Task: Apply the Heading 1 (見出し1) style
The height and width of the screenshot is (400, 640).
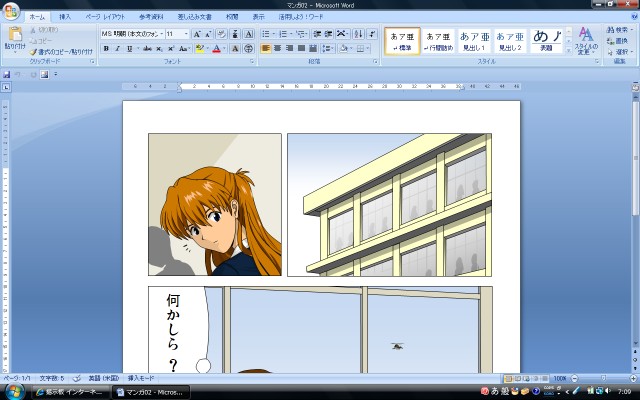Action: tap(474, 40)
